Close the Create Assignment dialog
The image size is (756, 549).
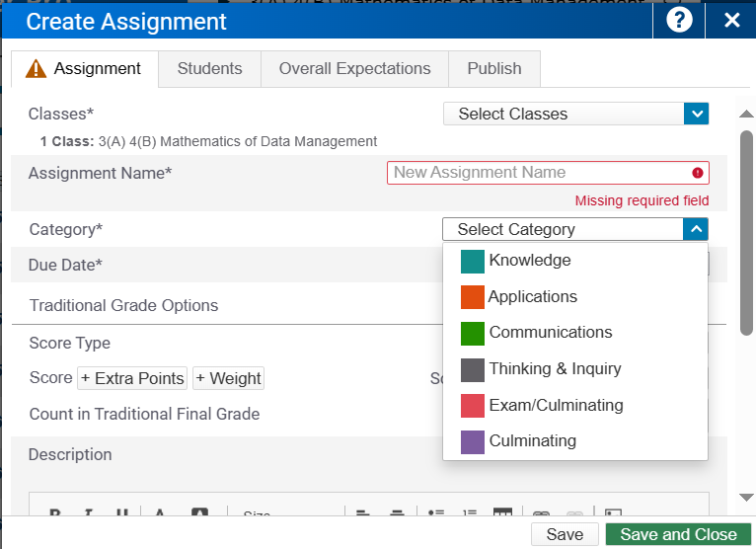731,20
